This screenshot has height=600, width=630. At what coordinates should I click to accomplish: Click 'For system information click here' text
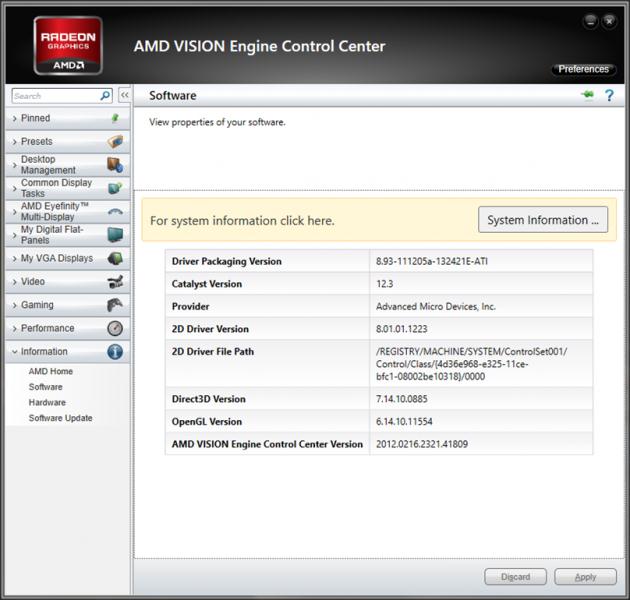tap(242, 221)
